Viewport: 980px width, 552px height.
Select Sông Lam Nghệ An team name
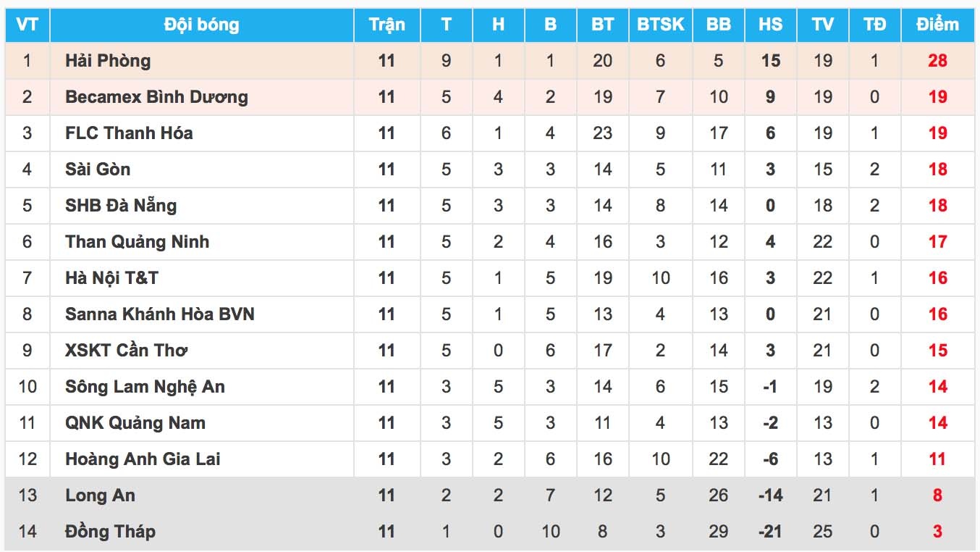(145, 387)
